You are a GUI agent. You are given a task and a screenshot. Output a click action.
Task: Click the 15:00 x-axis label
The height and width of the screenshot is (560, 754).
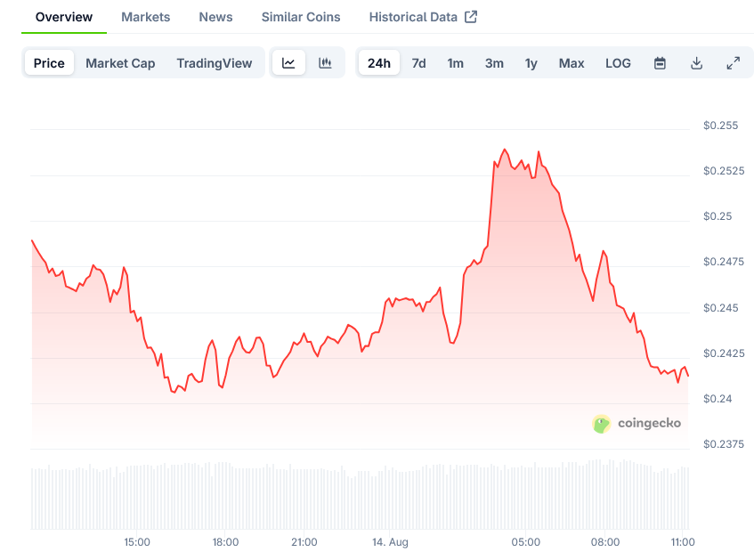click(x=137, y=542)
